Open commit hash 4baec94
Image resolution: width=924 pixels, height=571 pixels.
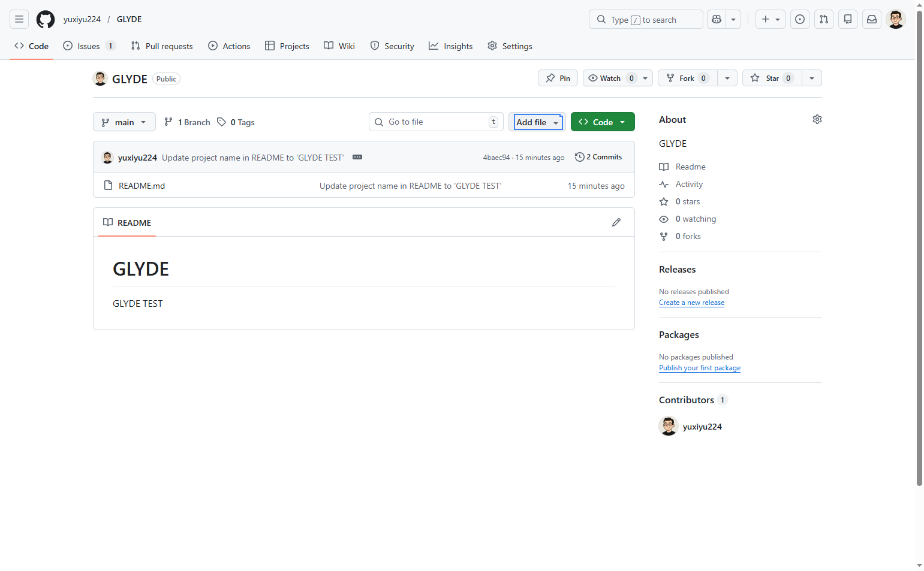[496, 158]
